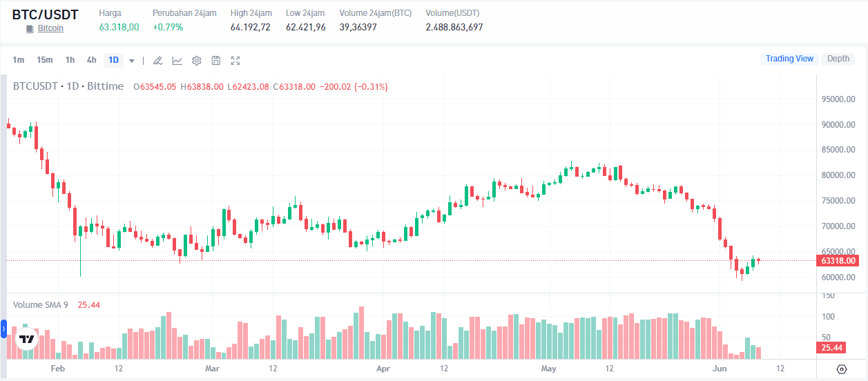Open chart settings gear icon

click(197, 60)
